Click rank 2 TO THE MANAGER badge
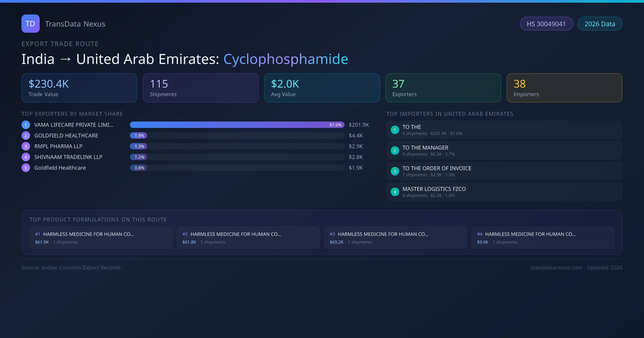The image size is (644, 338). (395, 150)
